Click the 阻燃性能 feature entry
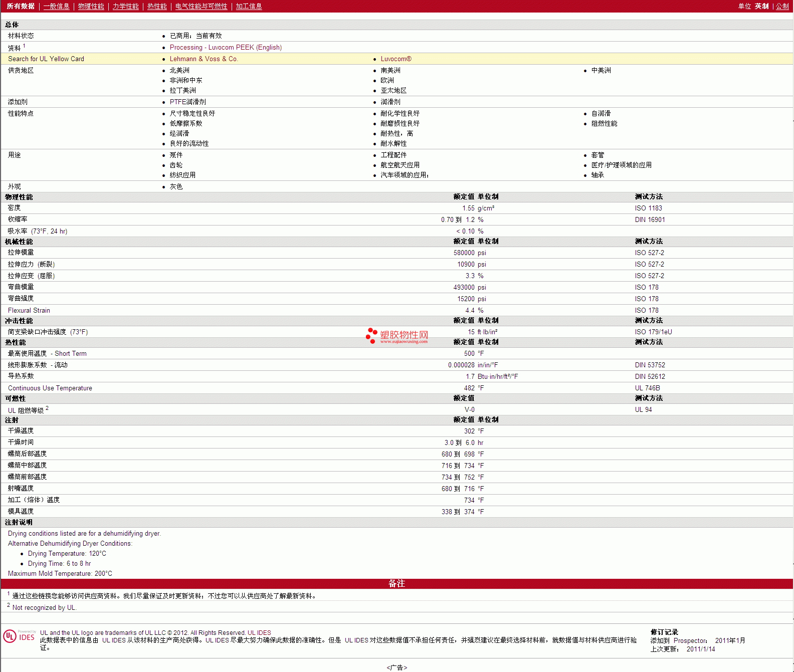This screenshot has width=794, height=672. 604,123
